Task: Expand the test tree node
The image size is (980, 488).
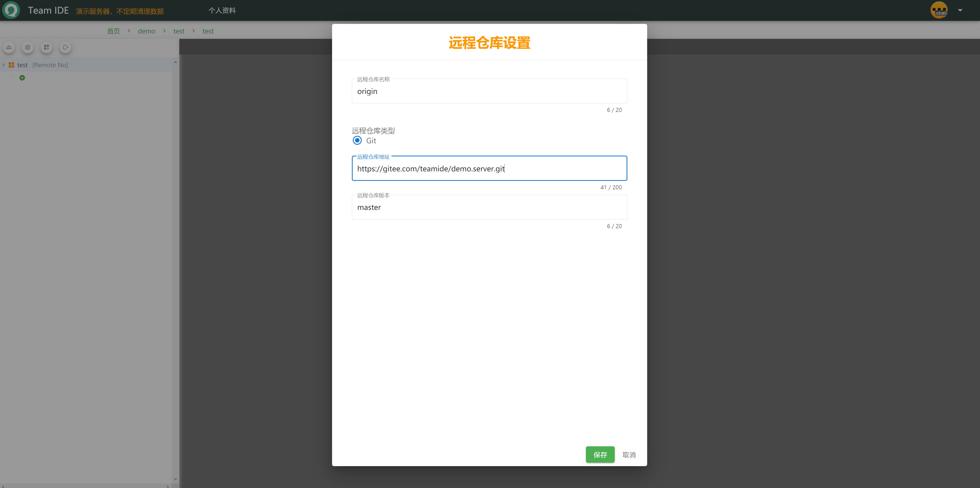Action: (4, 65)
